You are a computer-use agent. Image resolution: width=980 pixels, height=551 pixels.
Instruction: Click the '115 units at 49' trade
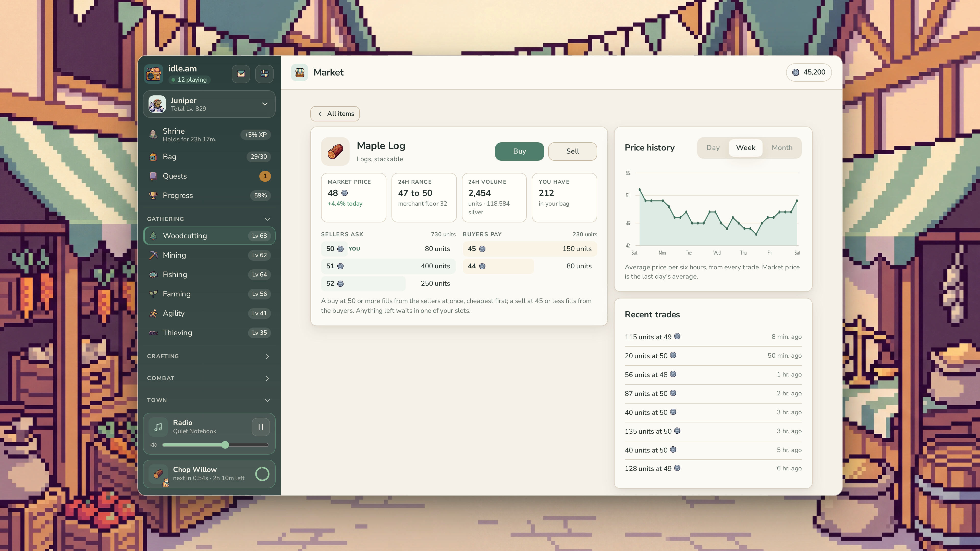(713, 337)
